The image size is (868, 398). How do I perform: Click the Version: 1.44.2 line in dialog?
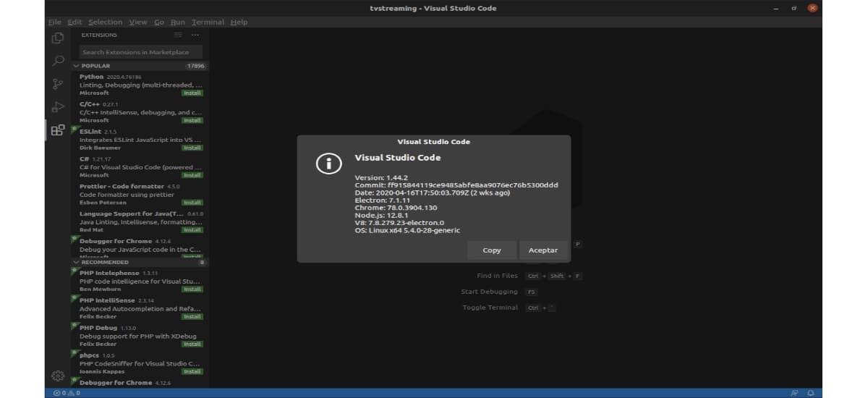pos(381,177)
